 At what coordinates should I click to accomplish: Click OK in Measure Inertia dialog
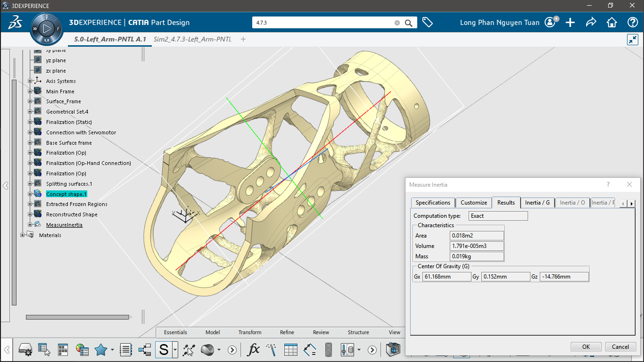[x=586, y=346]
